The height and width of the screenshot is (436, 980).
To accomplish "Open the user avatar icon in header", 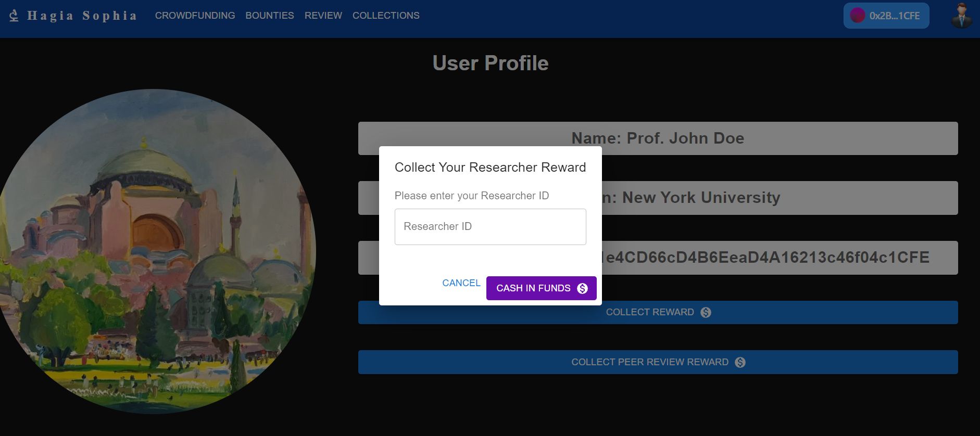I will coord(961,16).
